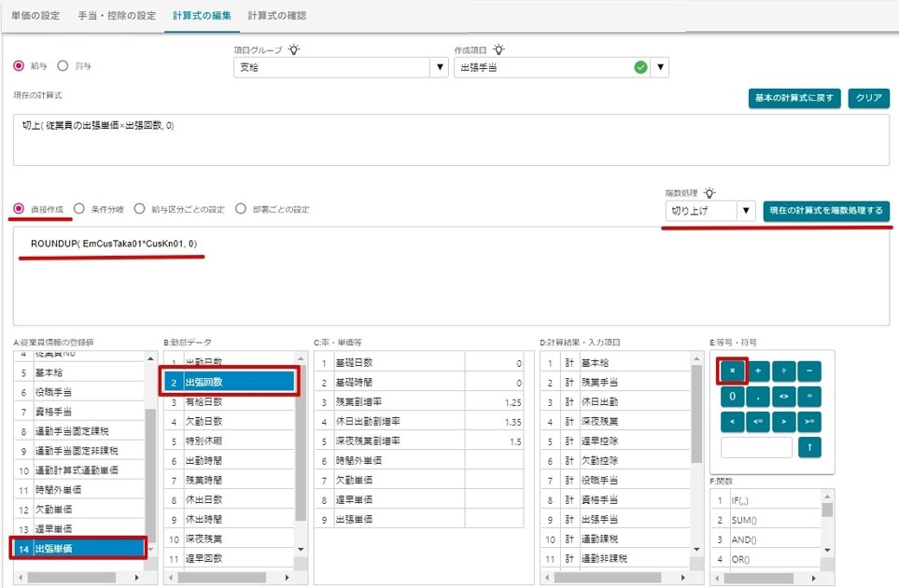Select 計 出張手当 in list D

[x=616, y=519]
